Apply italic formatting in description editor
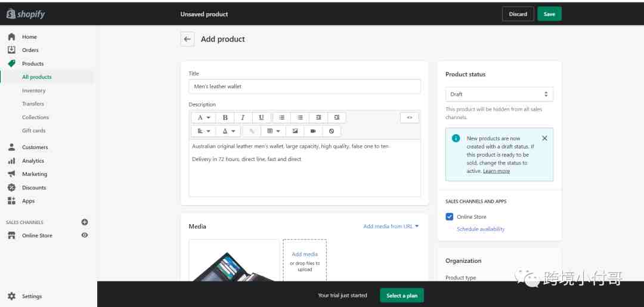The image size is (644, 307). coord(243,117)
